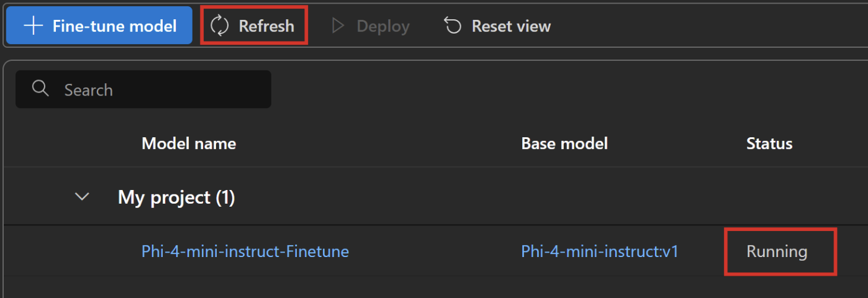Screen dimensions: 868x298
Task: Click the Refresh button label
Action: [x=266, y=26]
